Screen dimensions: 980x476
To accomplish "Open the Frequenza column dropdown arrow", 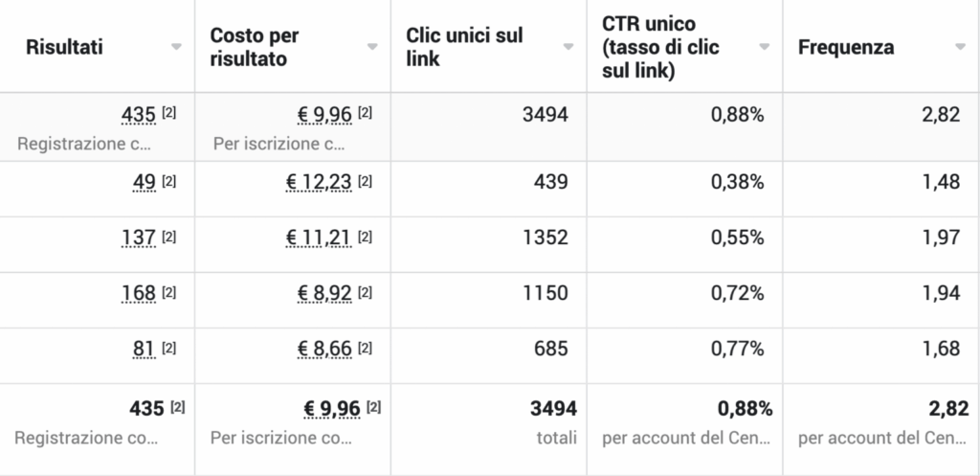I will pyautogui.click(x=960, y=47).
